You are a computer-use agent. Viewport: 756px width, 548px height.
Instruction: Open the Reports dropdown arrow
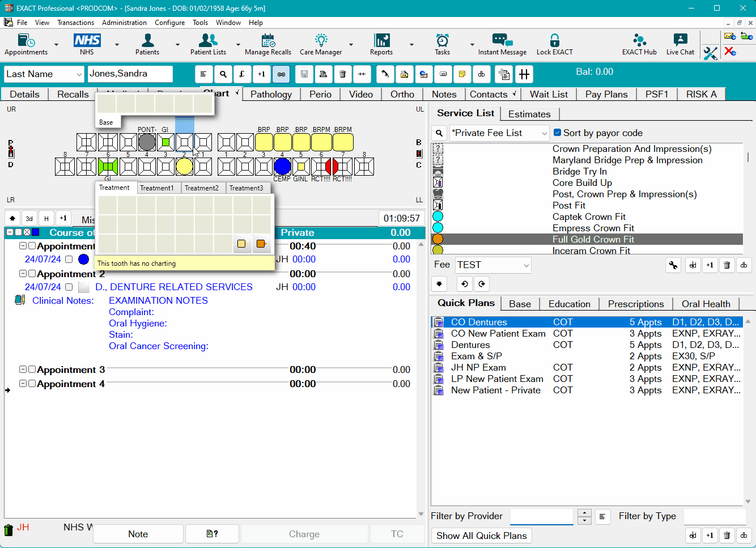tap(411, 45)
